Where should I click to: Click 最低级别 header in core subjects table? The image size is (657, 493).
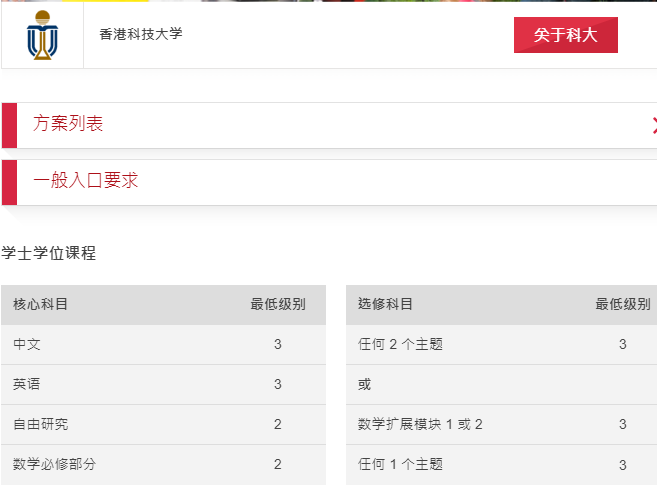pyautogui.click(x=278, y=304)
